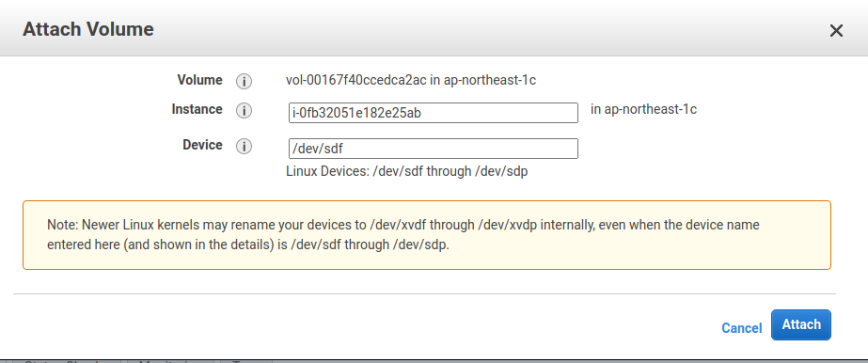The image size is (868, 363).
Task: Click the Device field label
Action: (x=202, y=145)
